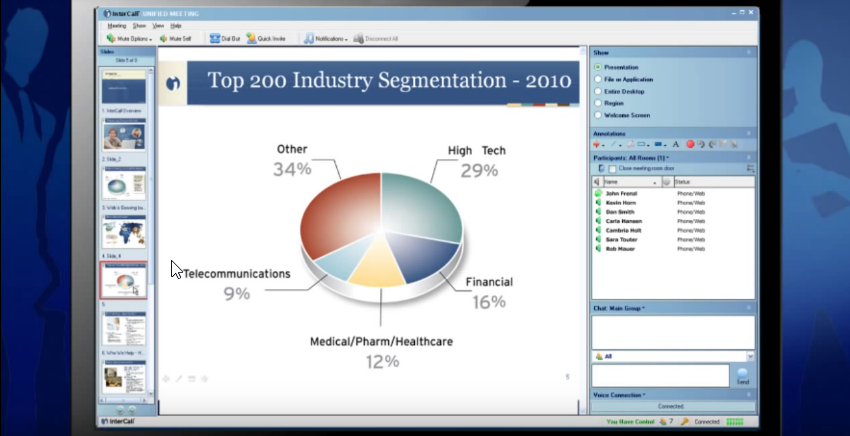This screenshot has width=850, height=436.
Task: Open the blue rectangle color annotation picker
Action: tap(660, 144)
